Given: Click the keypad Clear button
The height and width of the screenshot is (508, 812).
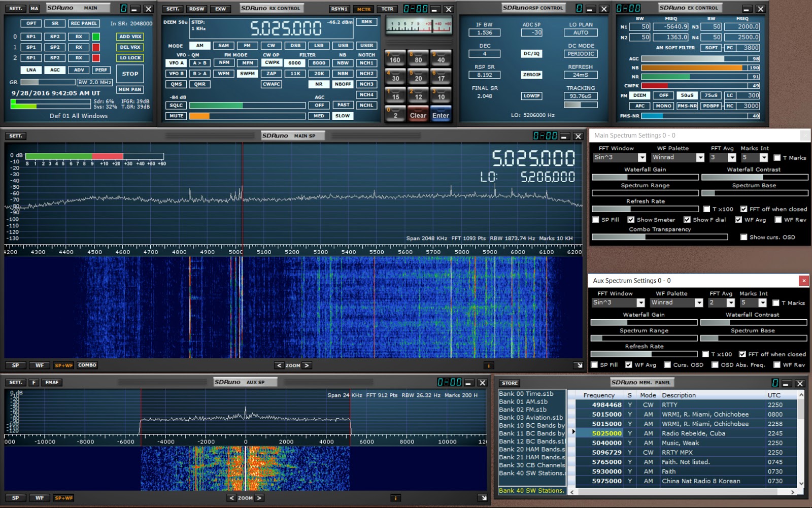Looking at the screenshot, I should click(418, 114).
